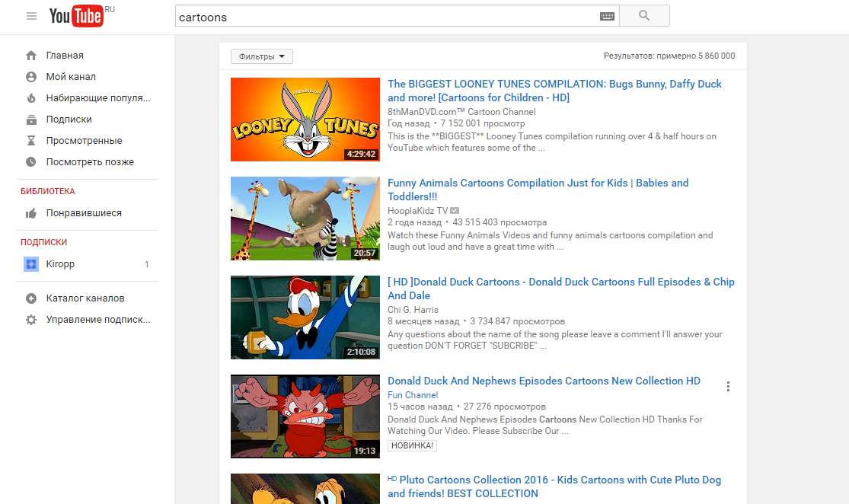Click the 4:29:42 duration label
The image size is (849, 504).
pyautogui.click(x=361, y=154)
